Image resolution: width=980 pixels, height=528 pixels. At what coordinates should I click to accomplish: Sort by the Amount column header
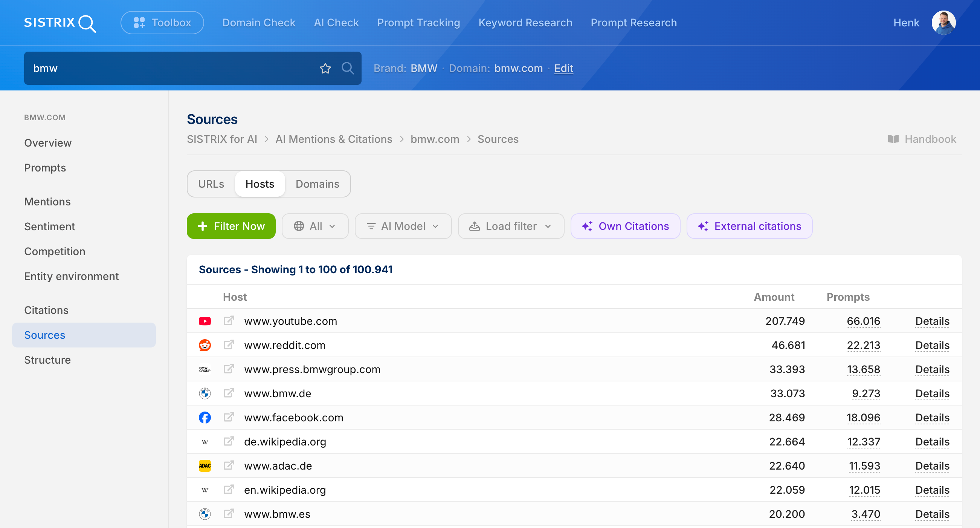coord(774,297)
